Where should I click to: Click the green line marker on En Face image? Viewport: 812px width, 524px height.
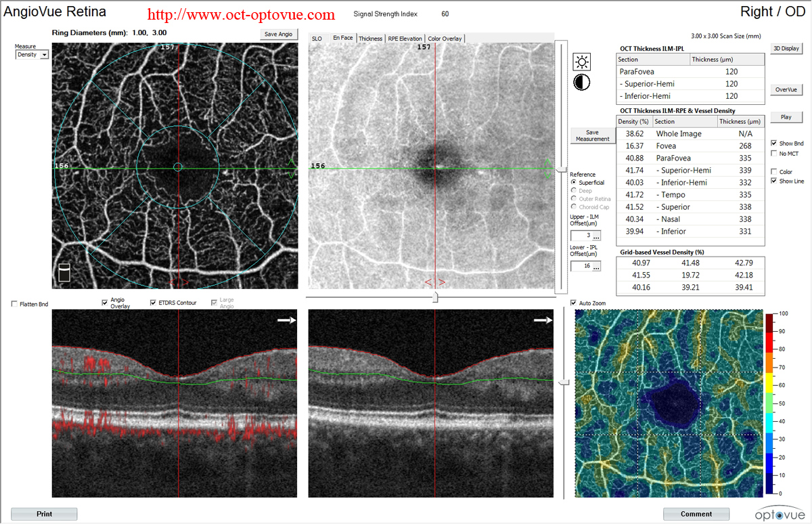coord(549,168)
